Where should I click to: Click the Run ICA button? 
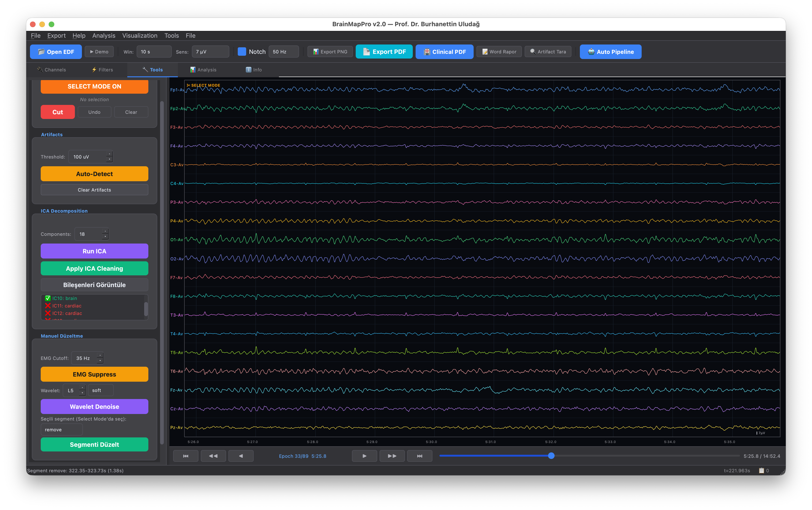(94, 251)
